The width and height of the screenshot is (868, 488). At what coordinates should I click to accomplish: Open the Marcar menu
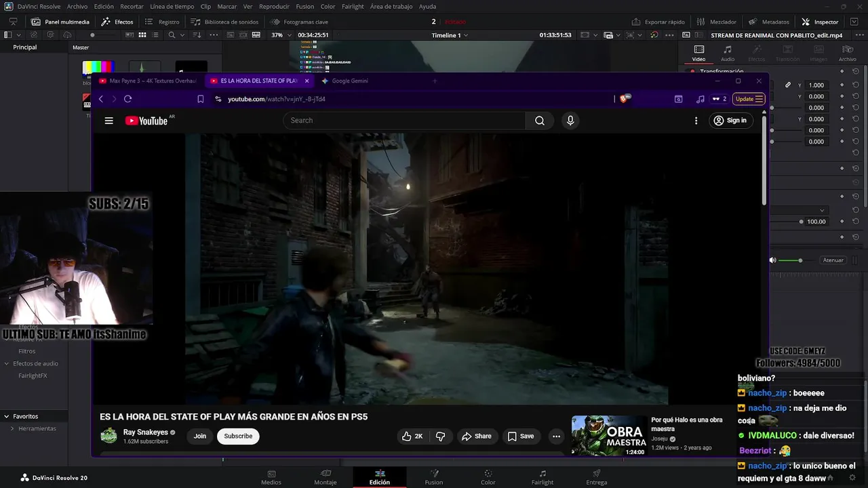point(227,6)
